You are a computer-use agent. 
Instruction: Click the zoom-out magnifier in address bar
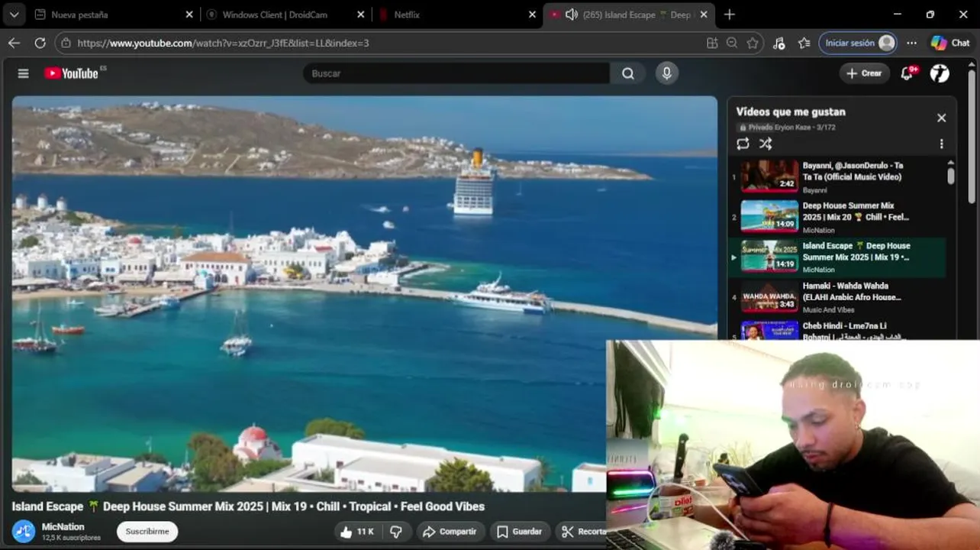732,43
